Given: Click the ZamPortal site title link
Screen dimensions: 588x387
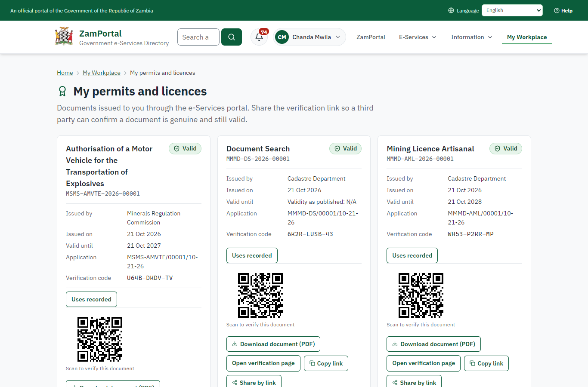Looking at the screenshot, I should click(x=100, y=34).
